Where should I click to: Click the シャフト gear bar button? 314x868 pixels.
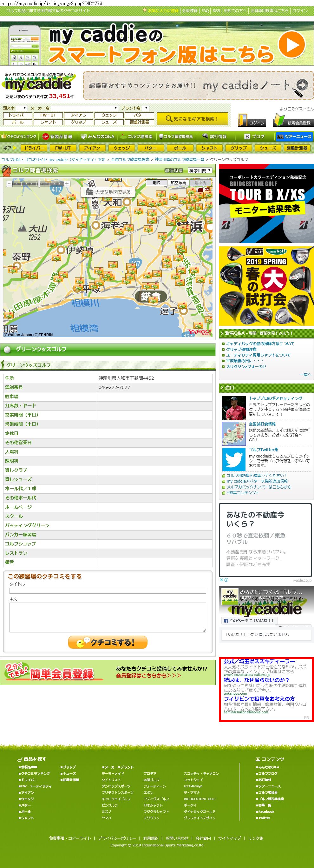coord(209,148)
